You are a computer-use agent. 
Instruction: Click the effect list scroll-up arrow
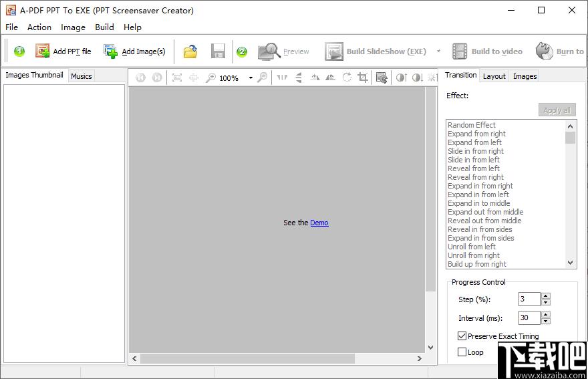[x=570, y=126]
